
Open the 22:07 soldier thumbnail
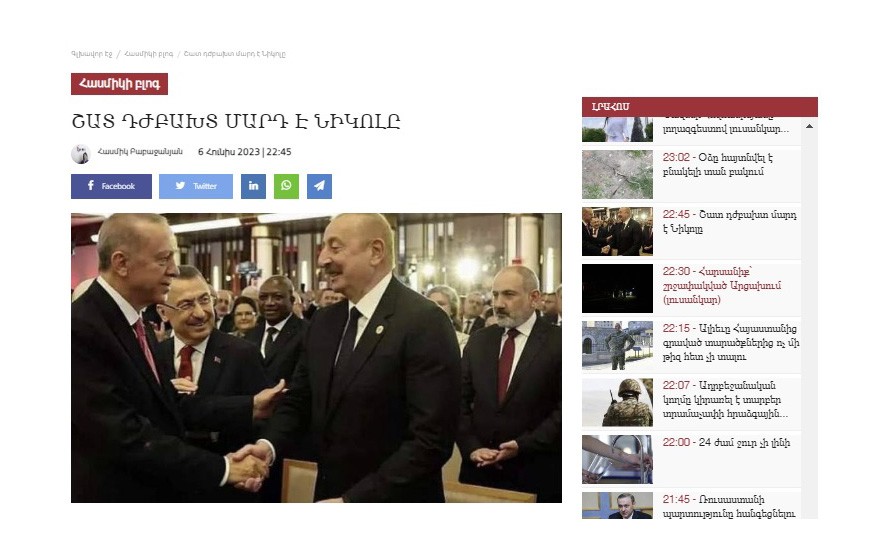pos(617,402)
